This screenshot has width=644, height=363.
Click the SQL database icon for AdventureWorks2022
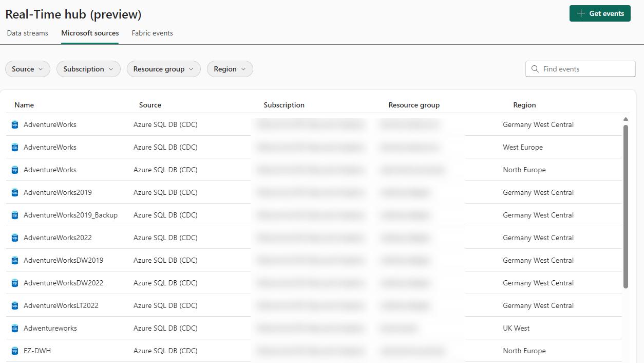(14, 237)
